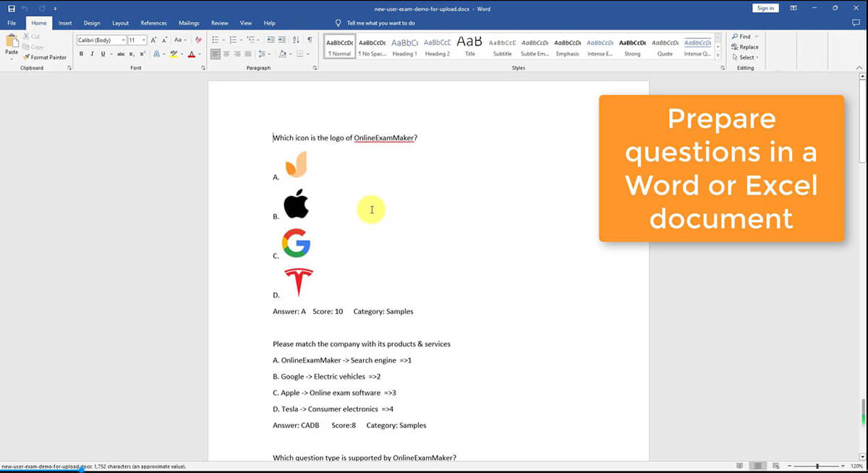Click the Clear All Formatting icon
The width and height of the screenshot is (868, 473).
click(x=199, y=40)
